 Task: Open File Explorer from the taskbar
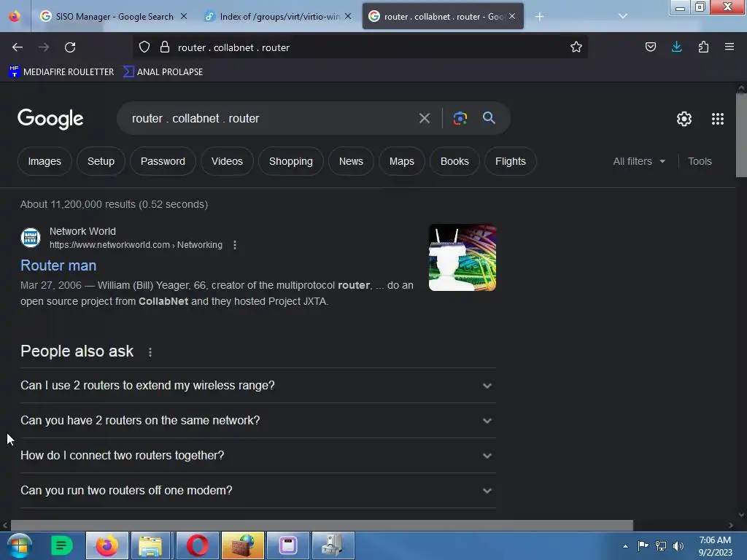coord(150,545)
